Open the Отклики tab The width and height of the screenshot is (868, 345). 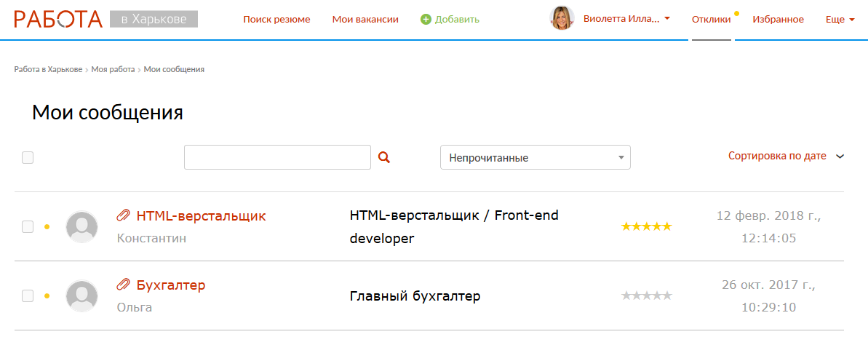[711, 20]
